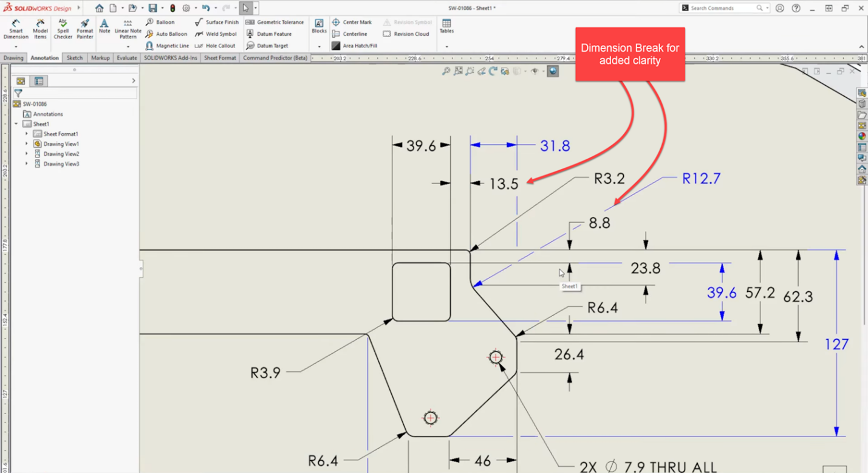Toggle the Select cursor tool

(x=245, y=9)
